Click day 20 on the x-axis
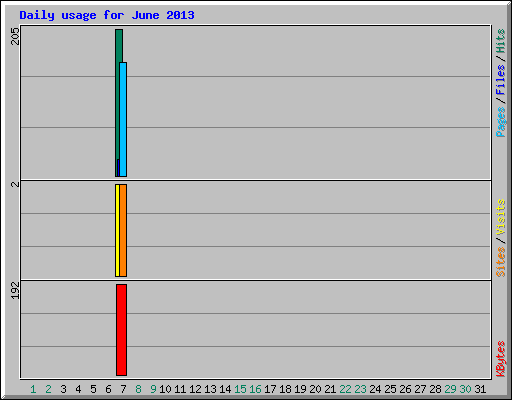Image resolution: width=512 pixels, height=400 pixels. (x=315, y=389)
